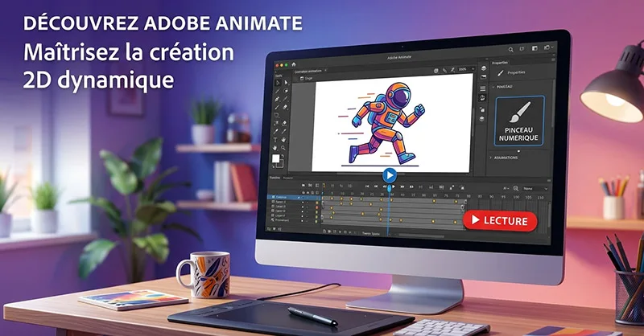Open the None dropdown in timeline

click(535, 189)
